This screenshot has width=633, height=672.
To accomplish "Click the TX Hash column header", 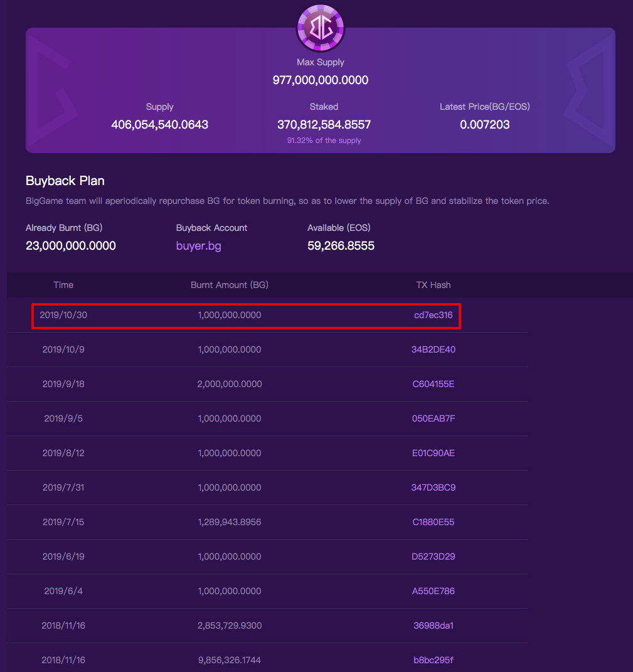I will [x=434, y=285].
